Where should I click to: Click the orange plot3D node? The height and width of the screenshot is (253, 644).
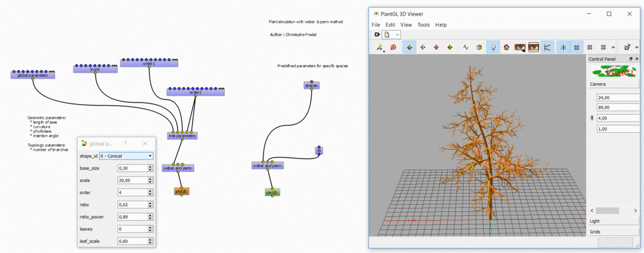(181, 191)
